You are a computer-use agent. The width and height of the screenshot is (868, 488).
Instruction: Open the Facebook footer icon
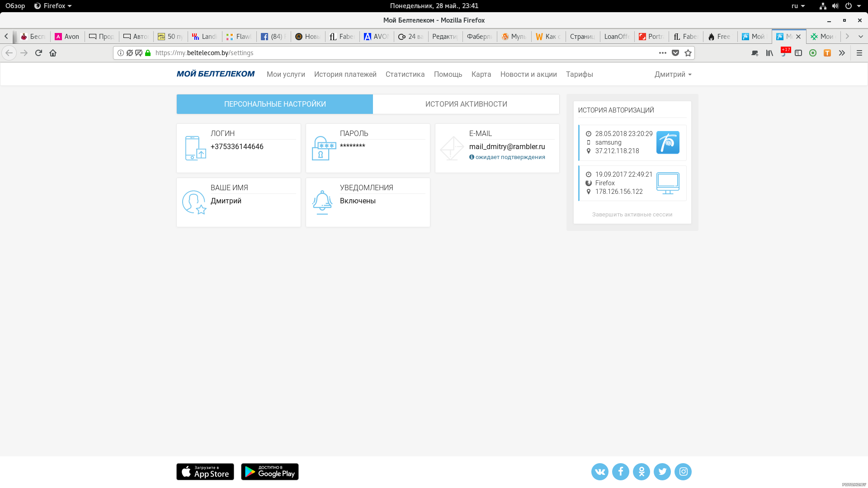pos(621,472)
